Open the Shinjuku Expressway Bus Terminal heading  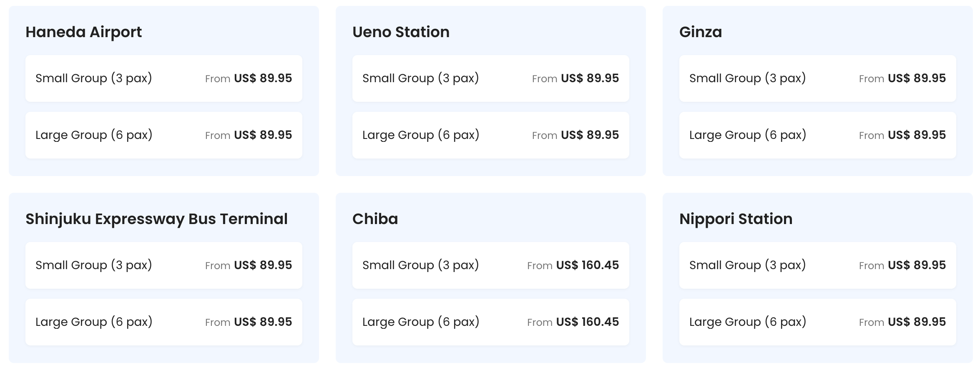pyautogui.click(x=156, y=219)
